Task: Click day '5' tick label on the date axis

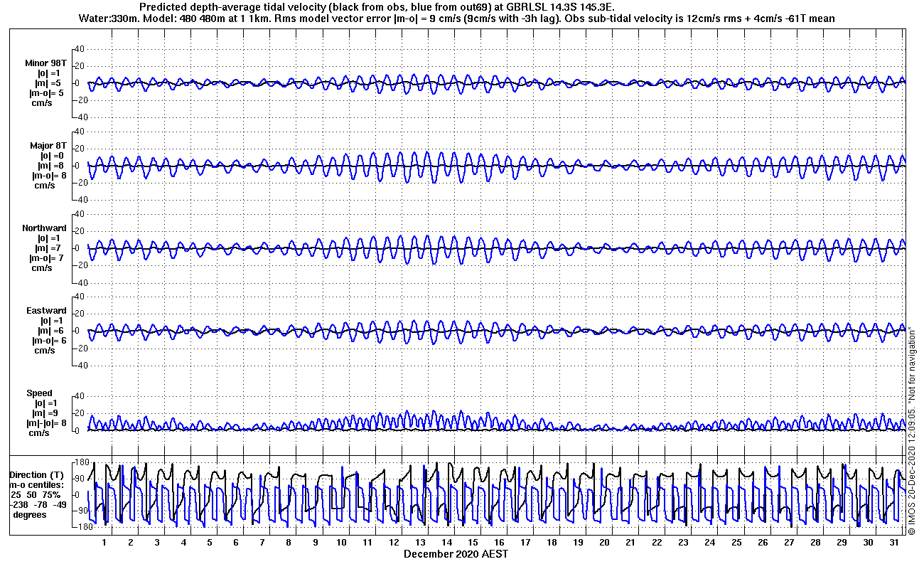Action: (x=210, y=543)
